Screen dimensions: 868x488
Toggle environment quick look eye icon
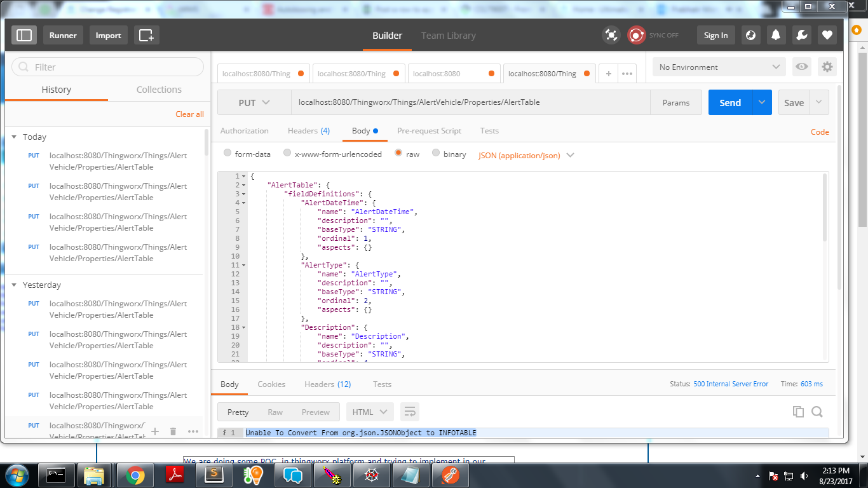(802, 67)
